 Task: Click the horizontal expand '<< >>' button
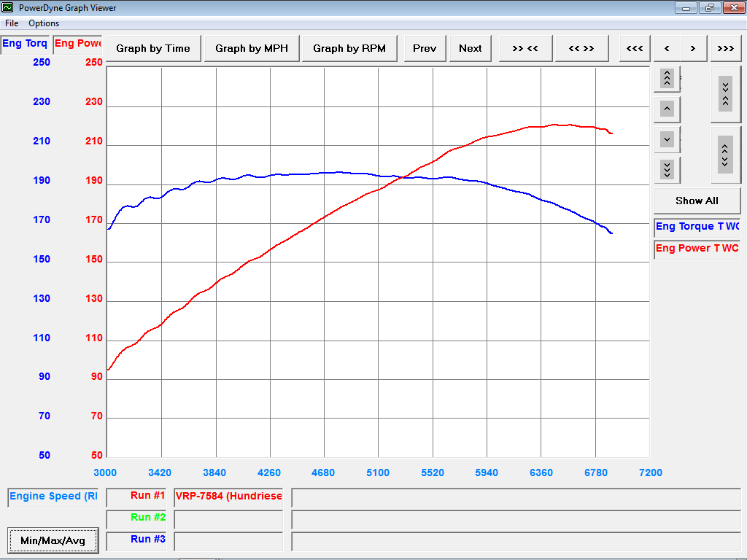[x=581, y=49]
